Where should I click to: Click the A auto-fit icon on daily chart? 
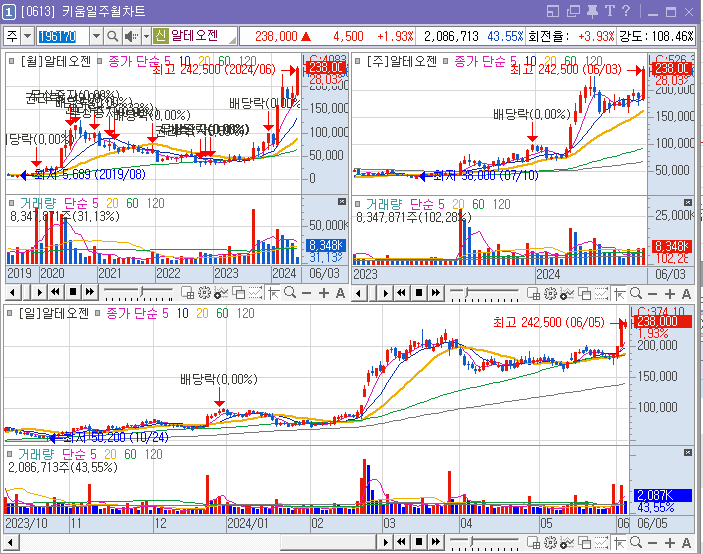click(686, 543)
